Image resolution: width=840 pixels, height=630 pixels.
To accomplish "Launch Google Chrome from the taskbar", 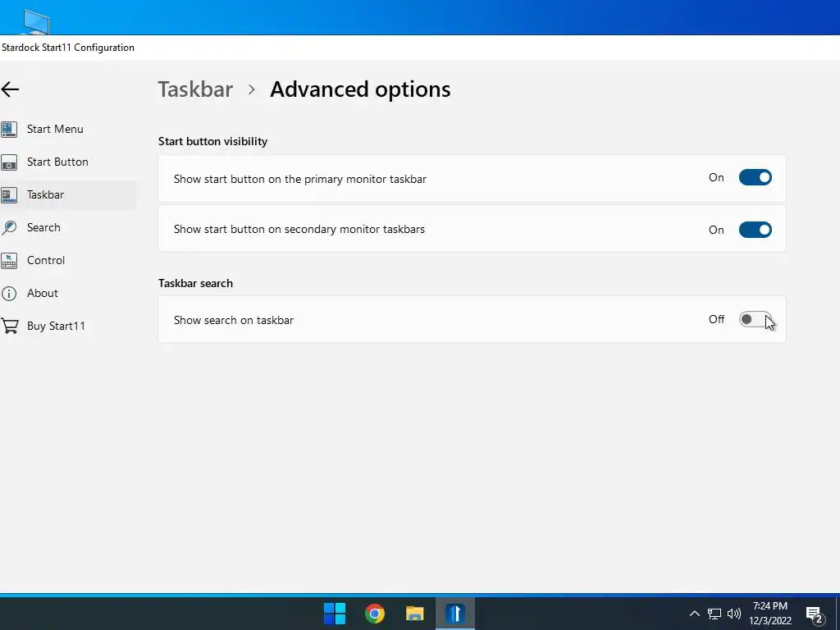I will [374, 614].
